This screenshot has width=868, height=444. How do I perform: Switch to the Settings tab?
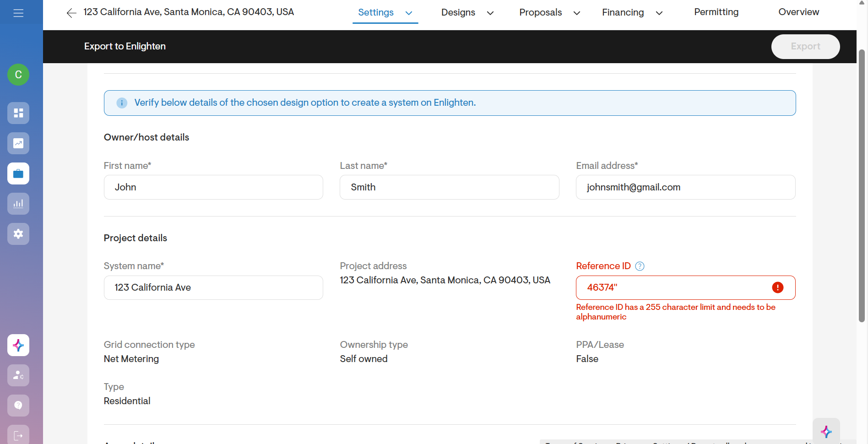coord(376,12)
